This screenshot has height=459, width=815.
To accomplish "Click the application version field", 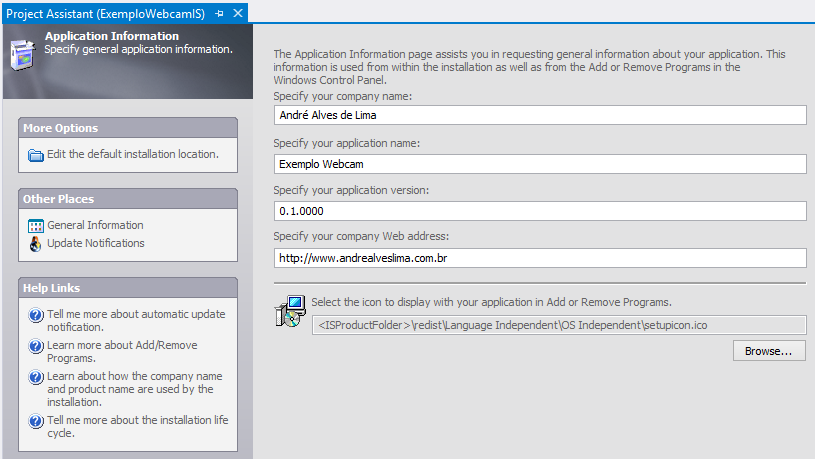I will tap(540, 211).
